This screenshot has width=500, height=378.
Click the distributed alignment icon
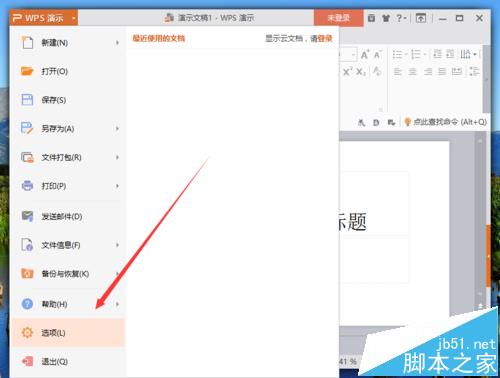tap(457, 71)
